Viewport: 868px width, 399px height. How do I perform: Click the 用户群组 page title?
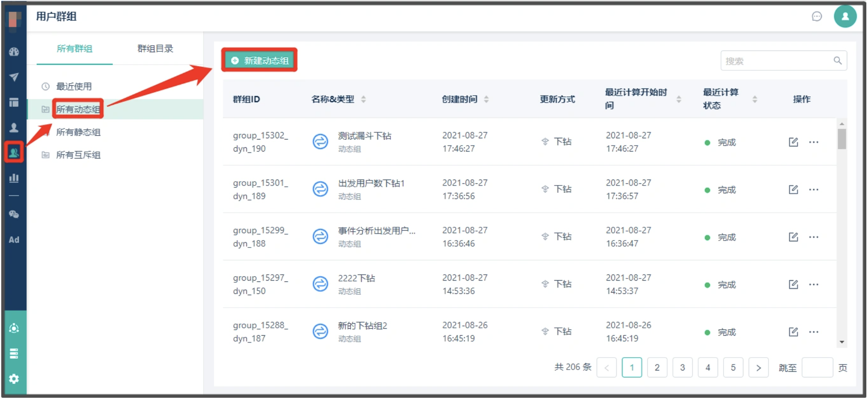[56, 17]
